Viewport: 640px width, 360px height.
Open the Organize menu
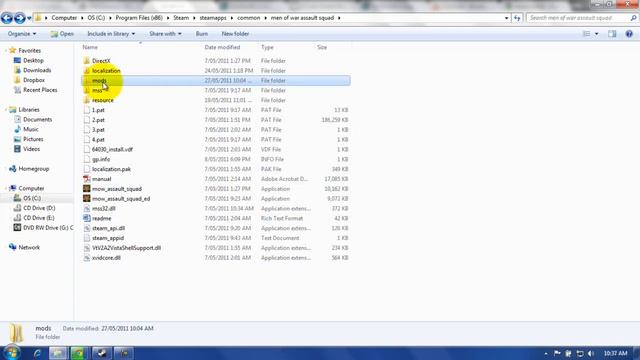coord(22,34)
